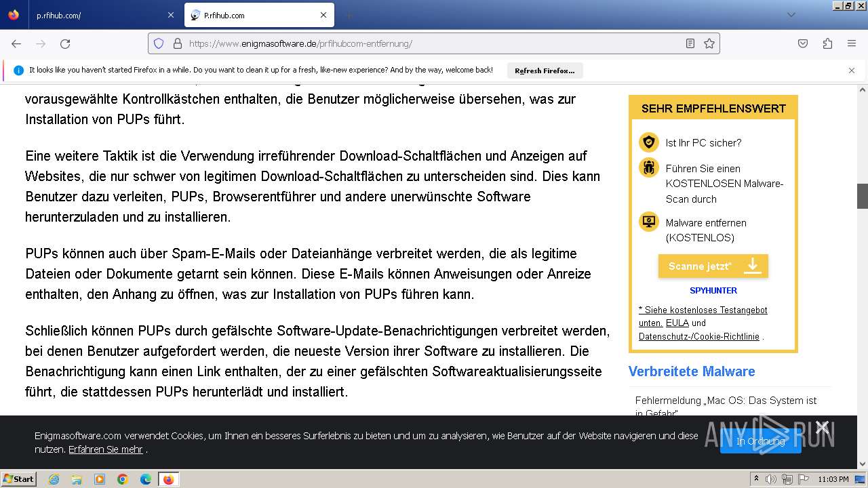Click the Firefox forward arrow

[41, 43]
